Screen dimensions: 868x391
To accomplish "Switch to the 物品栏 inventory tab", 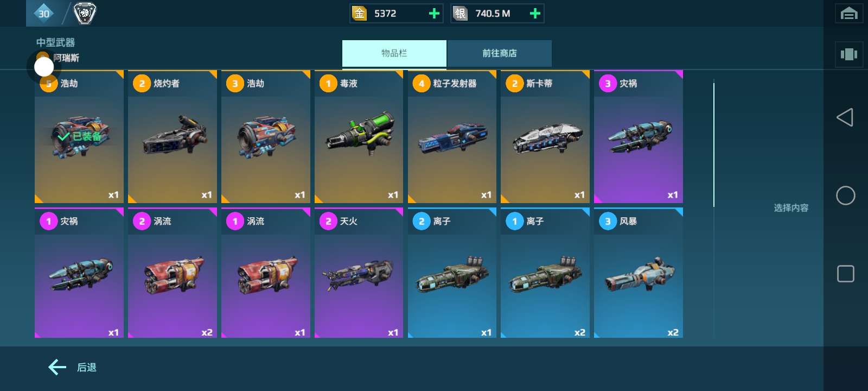I will click(394, 53).
